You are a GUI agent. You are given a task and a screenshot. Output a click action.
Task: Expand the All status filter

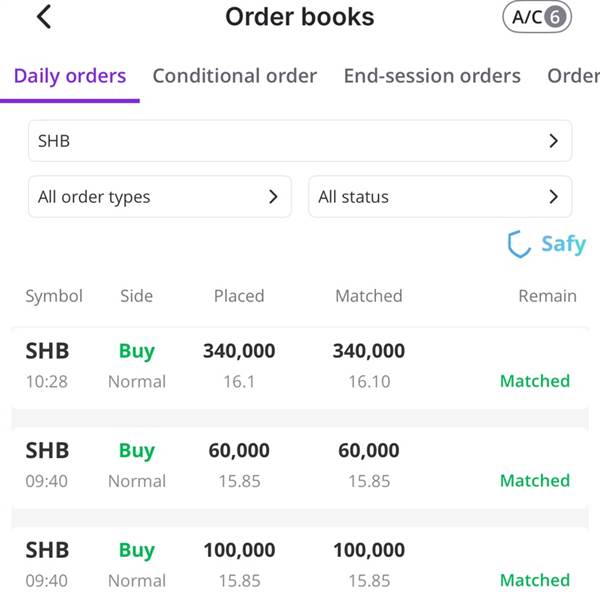tap(440, 197)
